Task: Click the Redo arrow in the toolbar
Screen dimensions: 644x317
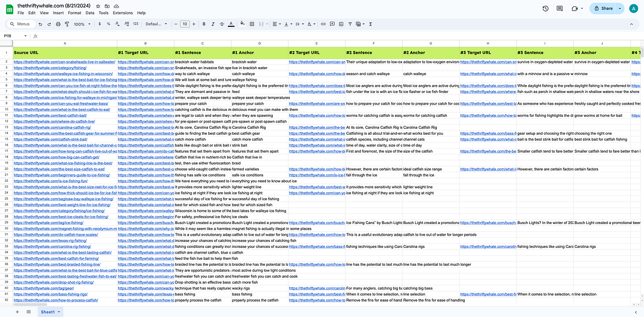Action: point(49,24)
